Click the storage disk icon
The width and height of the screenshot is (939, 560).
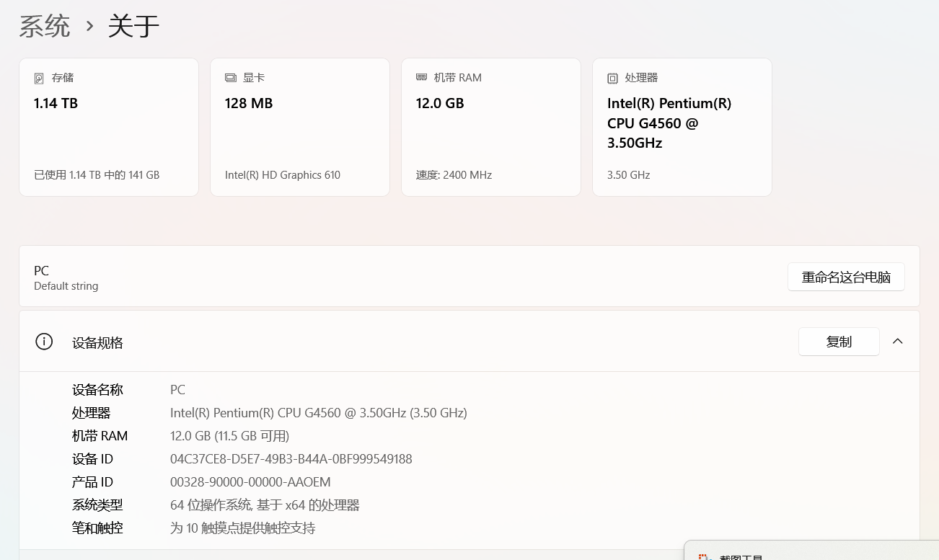(x=39, y=78)
